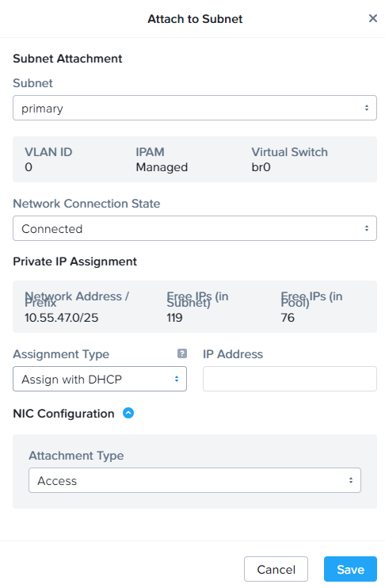This screenshot has height=588, width=385.
Task: Click the Cancel button
Action: 276,569
